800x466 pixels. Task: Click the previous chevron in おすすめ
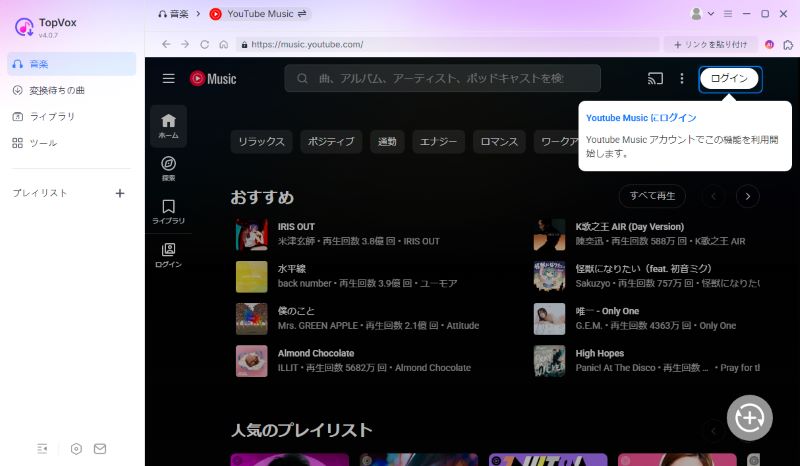(714, 196)
